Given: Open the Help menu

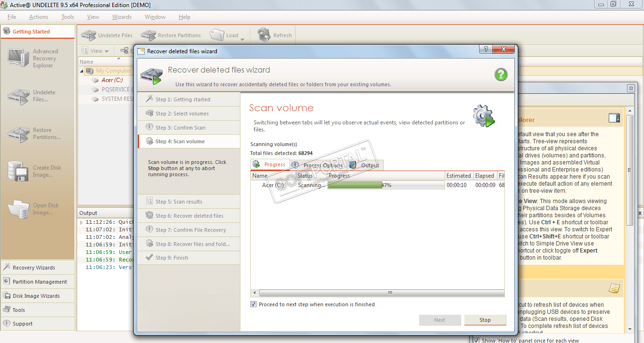Looking at the screenshot, I should 184,17.
